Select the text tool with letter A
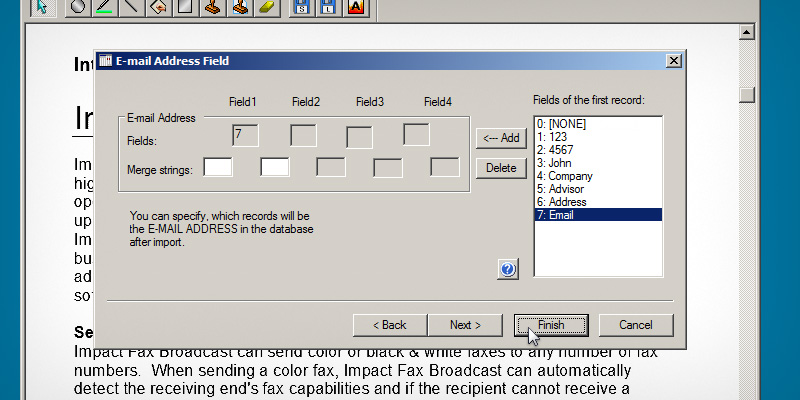Viewport: 800px width, 400px height. point(355,8)
